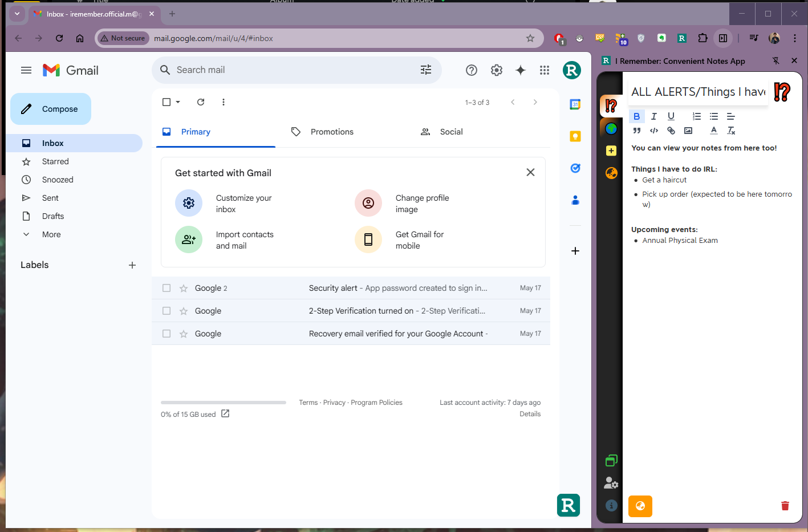Star the 2-Step Verification email
The width and height of the screenshot is (808, 532).
[x=184, y=311]
